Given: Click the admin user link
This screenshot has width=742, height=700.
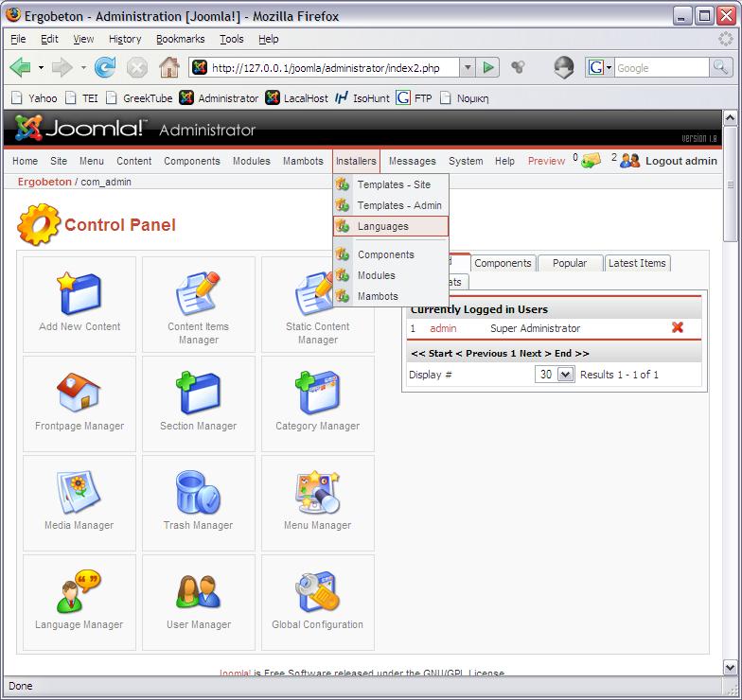Looking at the screenshot, I should [x=443, y=328].
